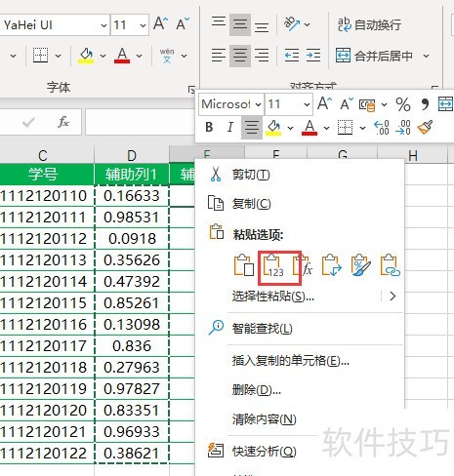454x476 pixels.
Task: Click mini toolbar red font color
Action: tap(310, 127)
